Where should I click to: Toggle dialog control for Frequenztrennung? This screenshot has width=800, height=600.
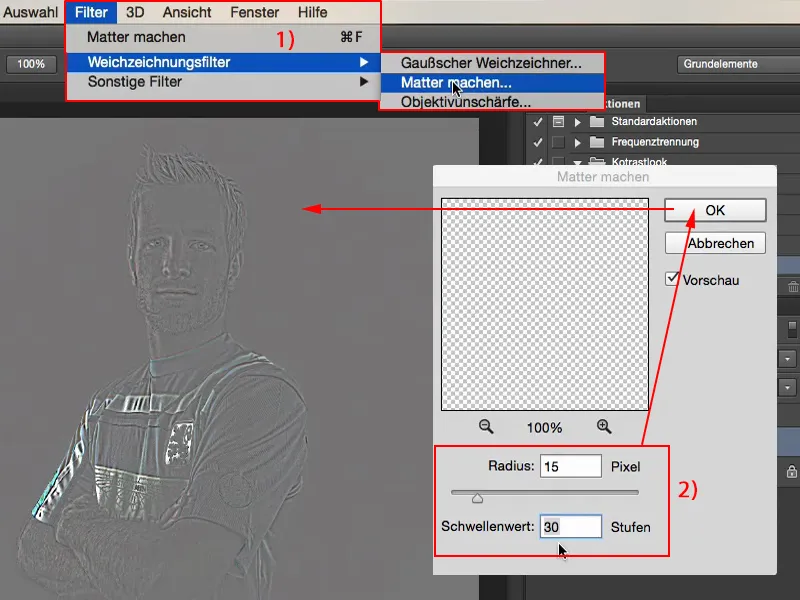click(558, 142)
